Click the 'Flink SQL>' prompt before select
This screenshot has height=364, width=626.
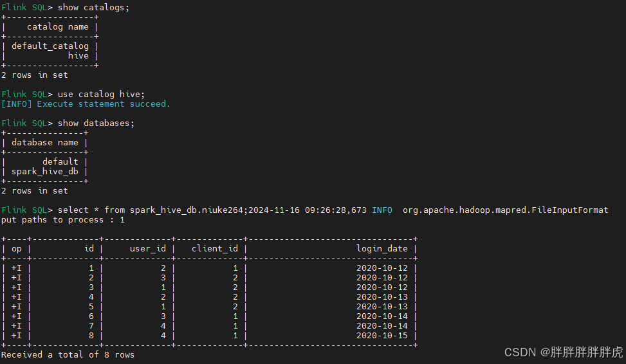coord(27,210)
